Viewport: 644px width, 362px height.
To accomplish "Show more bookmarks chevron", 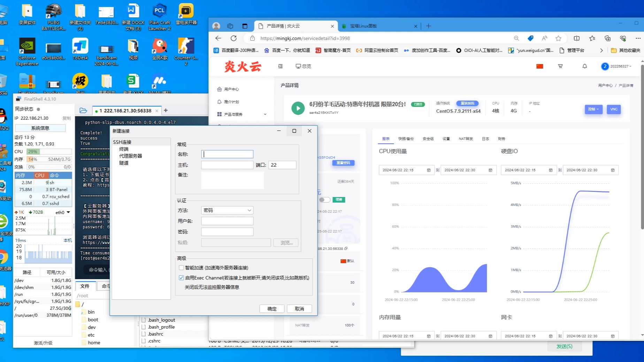I will 601,50.
